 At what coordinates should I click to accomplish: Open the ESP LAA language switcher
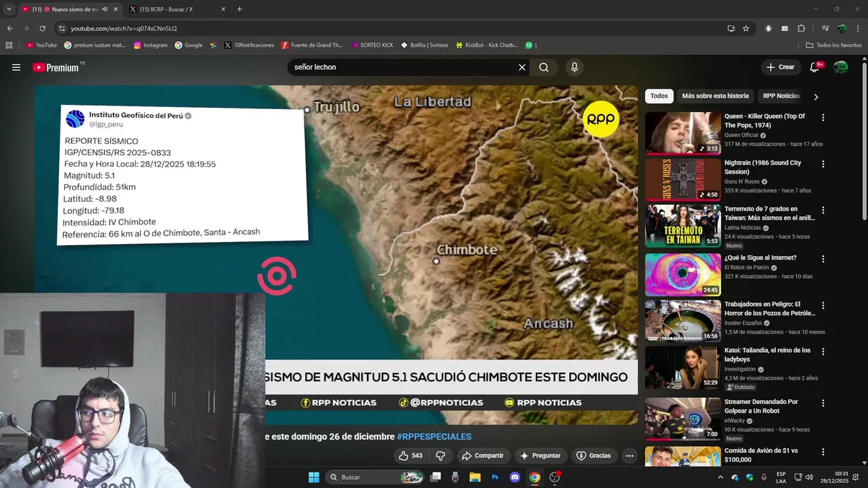781,477
